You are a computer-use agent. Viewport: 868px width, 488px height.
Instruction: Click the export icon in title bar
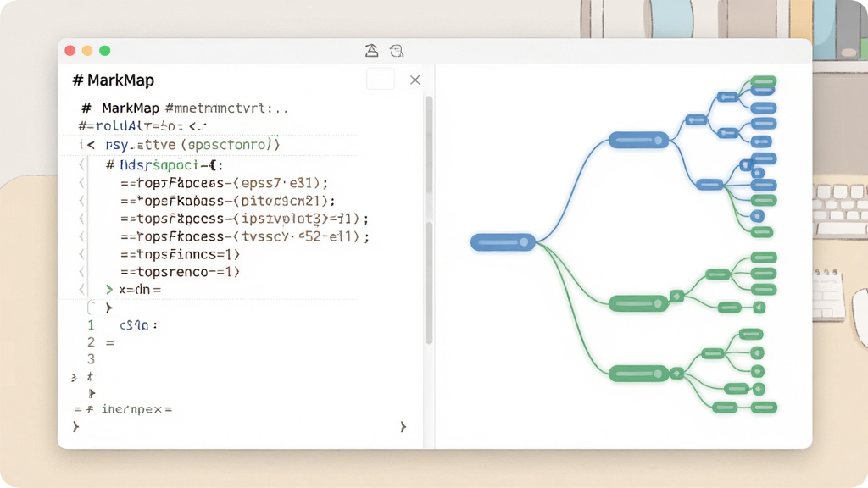[x=371, y=50]
